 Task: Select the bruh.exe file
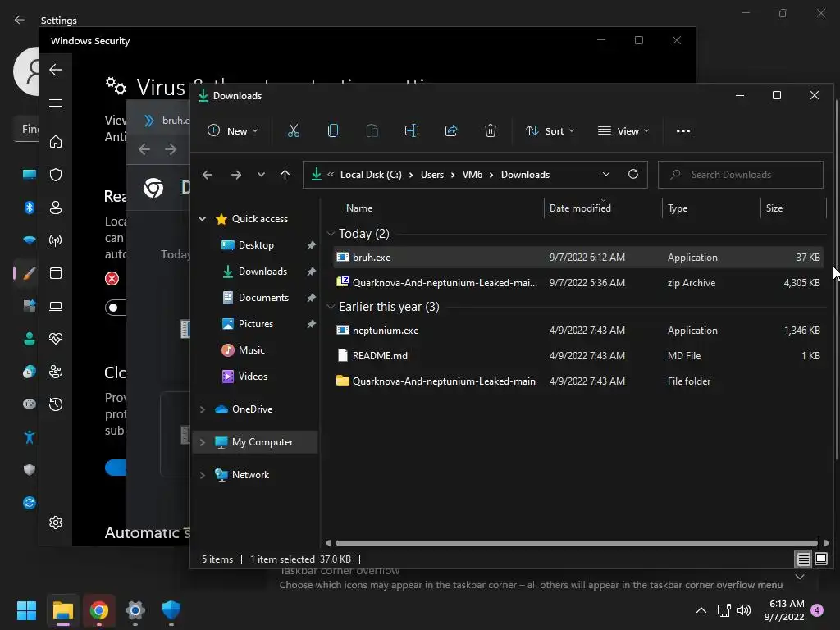578,257
